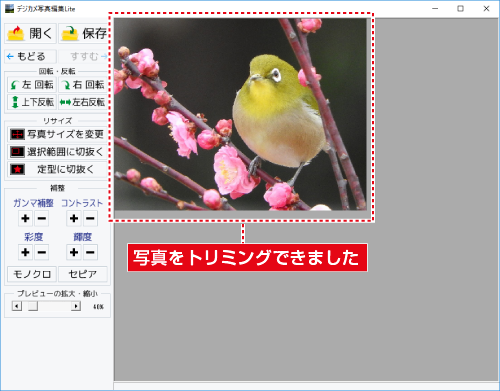
Task: Rotate photo right with 右 回転
Action: point(83,85)
